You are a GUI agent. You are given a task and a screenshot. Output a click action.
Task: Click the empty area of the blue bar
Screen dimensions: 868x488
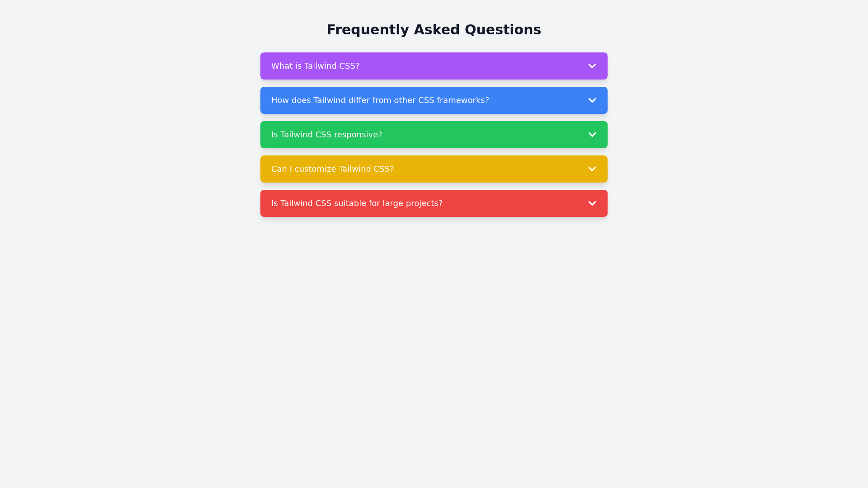coord(538,100)
